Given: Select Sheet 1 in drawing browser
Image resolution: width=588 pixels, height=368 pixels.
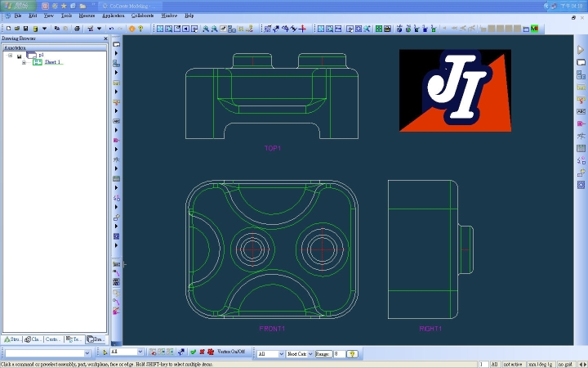Looking at the screenshot, I should [x=52, y=62].
